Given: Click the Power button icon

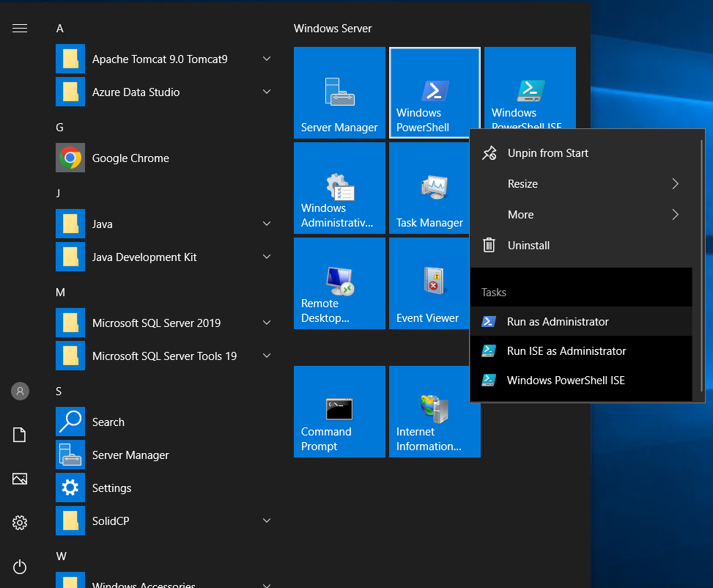Looking at the screenshot, I should (20, 567).
